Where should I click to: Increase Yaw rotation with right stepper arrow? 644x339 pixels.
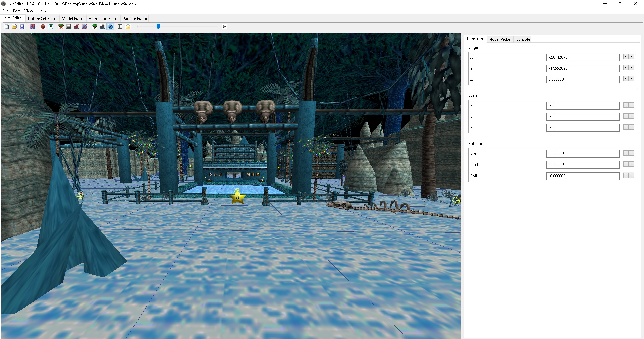coord(631,153)
